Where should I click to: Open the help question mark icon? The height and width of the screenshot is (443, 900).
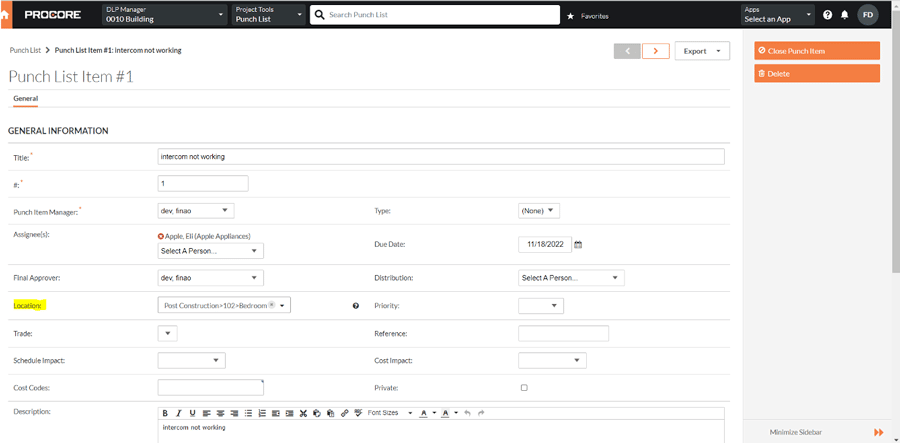pyautogui.click(x=827, y=15)
